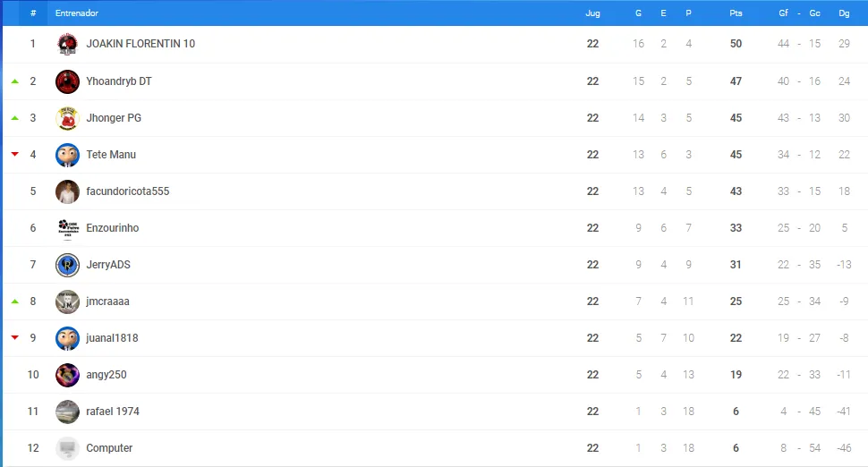Click the red down arrow beside Tete Manu
Screen dimensions: 868x467
click(15, 155)
